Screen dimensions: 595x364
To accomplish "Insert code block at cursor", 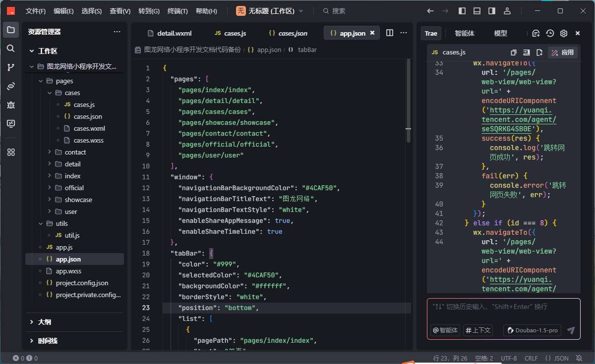I will coord(527,52).
